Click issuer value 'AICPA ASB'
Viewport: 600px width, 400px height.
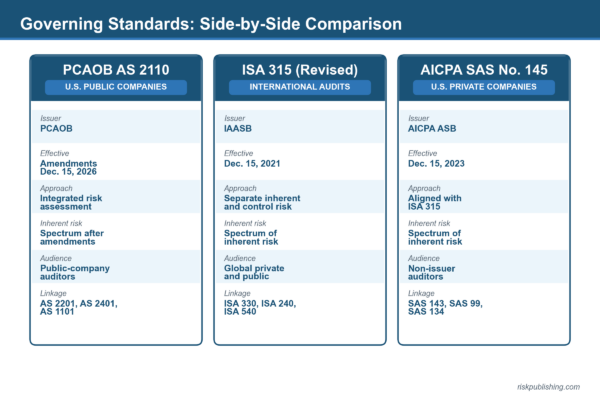[432, 128]
